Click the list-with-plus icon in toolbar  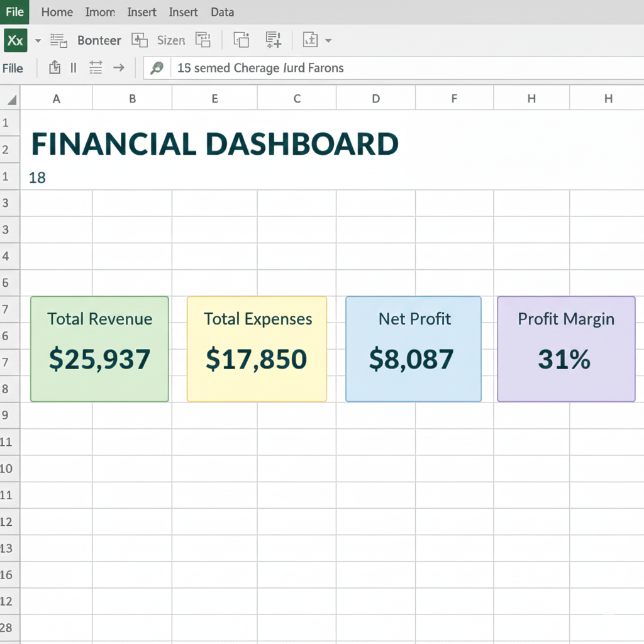(274, 40)
